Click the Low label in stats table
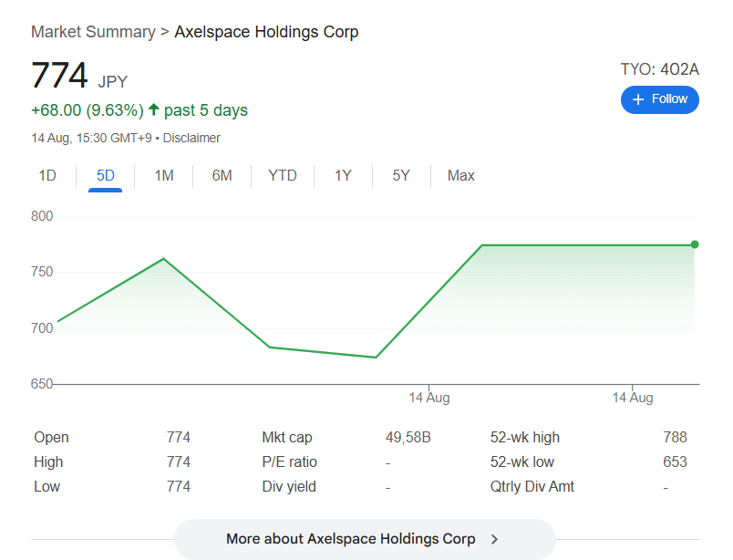Screen dimensions: 733x560 46,486
